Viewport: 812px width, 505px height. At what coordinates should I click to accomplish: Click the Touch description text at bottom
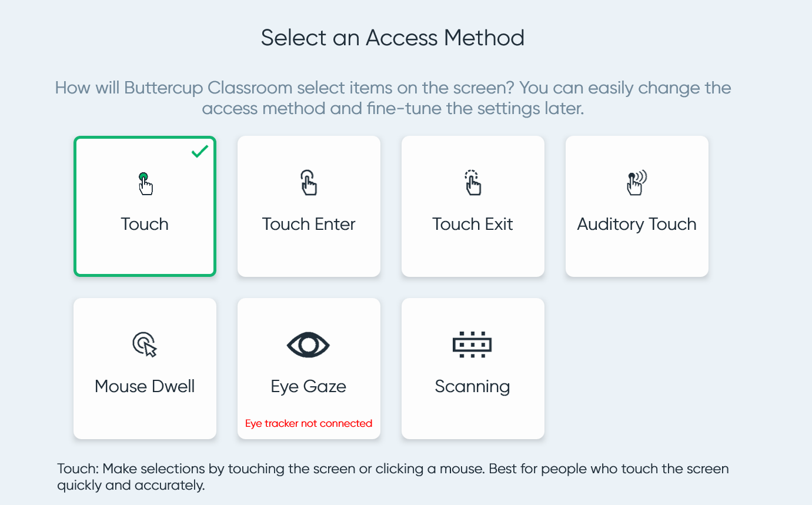(392, 477)
